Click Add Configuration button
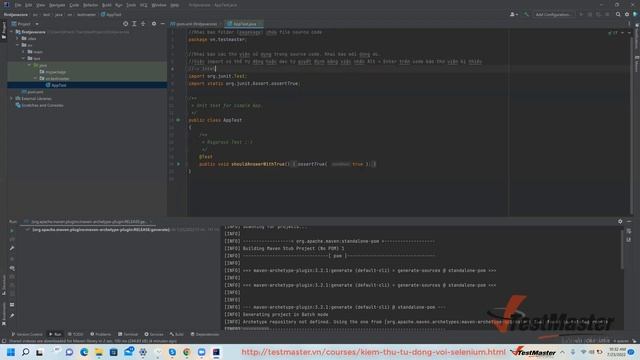The image size is (640, 360). (x=553, y=14)
